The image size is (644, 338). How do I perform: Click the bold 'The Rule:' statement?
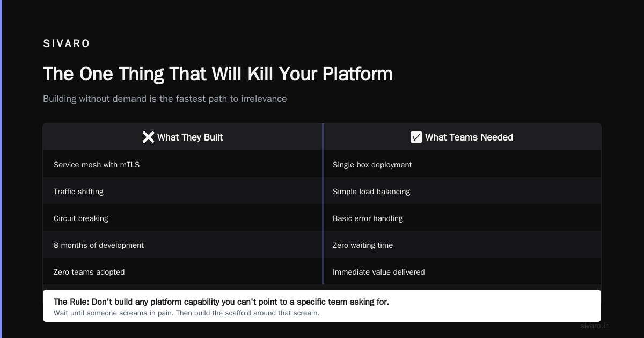click(x=221, y=302)
